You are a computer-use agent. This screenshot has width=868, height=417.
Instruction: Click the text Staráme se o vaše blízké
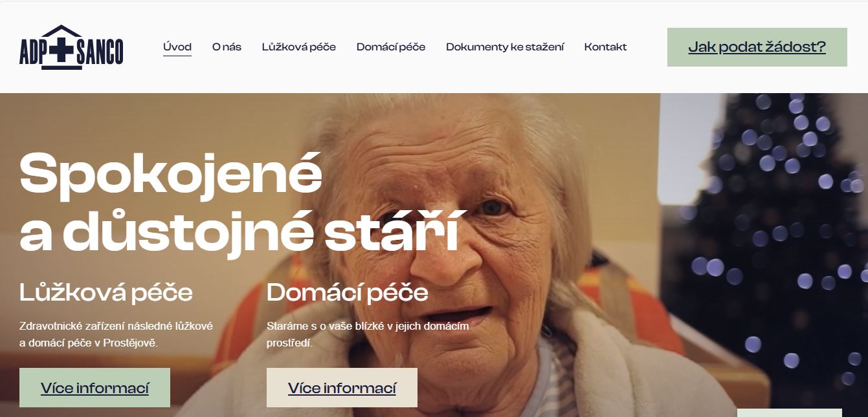368,334
